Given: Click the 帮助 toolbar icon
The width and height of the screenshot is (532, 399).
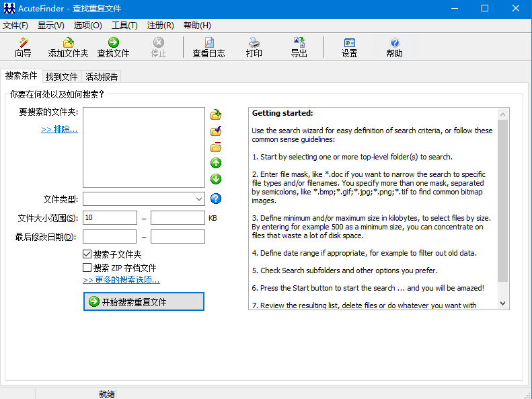Looking at the screenshot, I should [394, 47].
